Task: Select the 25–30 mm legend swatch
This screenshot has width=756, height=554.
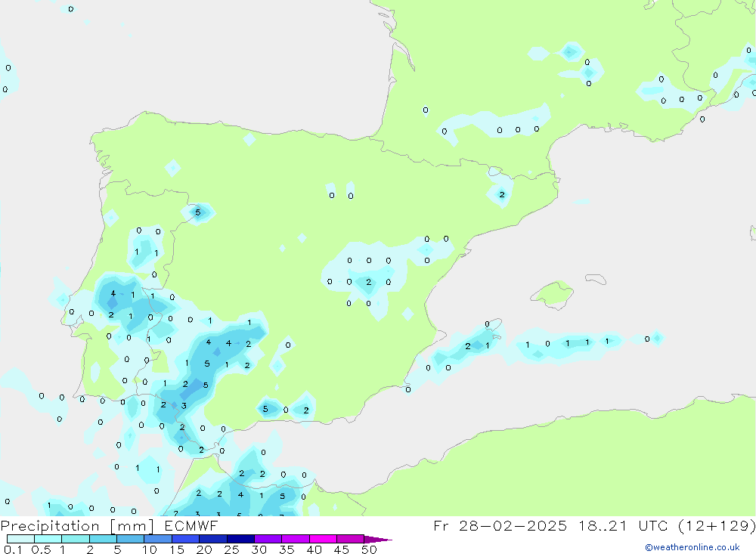Action: point(240,539)
